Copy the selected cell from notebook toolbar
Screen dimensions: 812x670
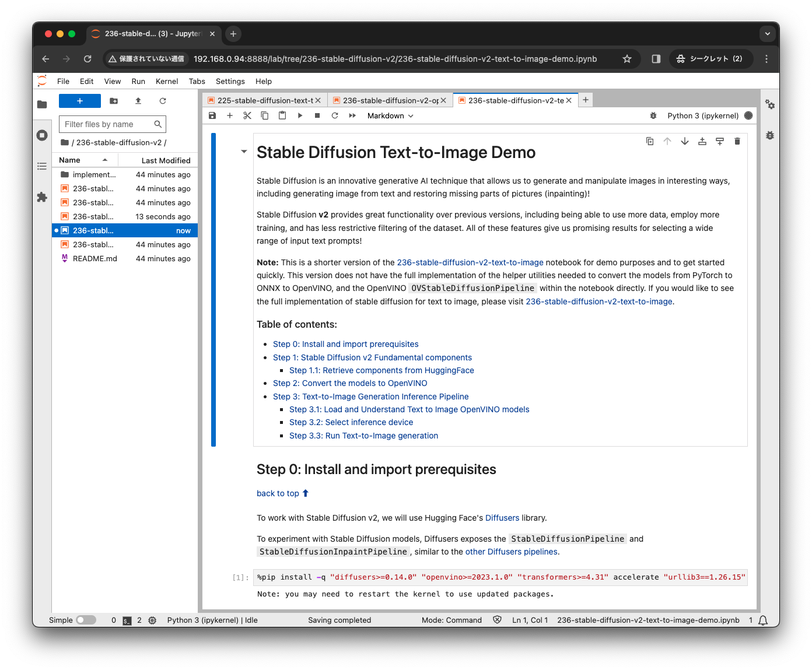(x=265, y=115)
